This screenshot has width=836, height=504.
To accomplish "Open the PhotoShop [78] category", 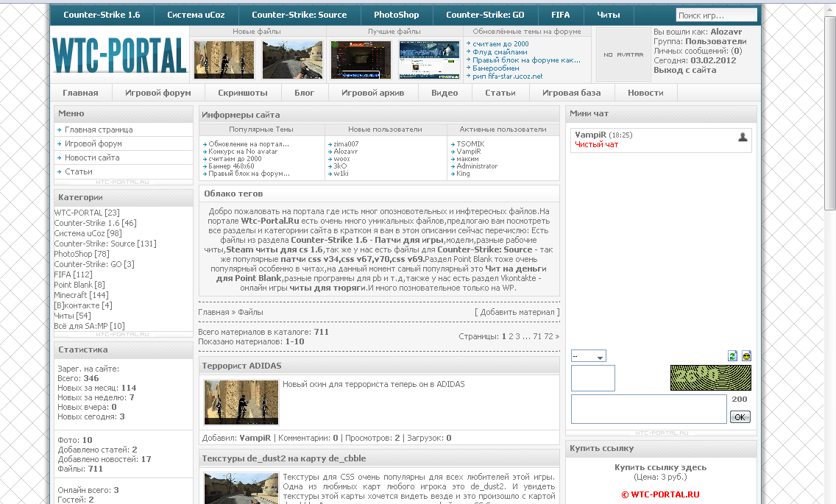I will [x=82, y=254].
